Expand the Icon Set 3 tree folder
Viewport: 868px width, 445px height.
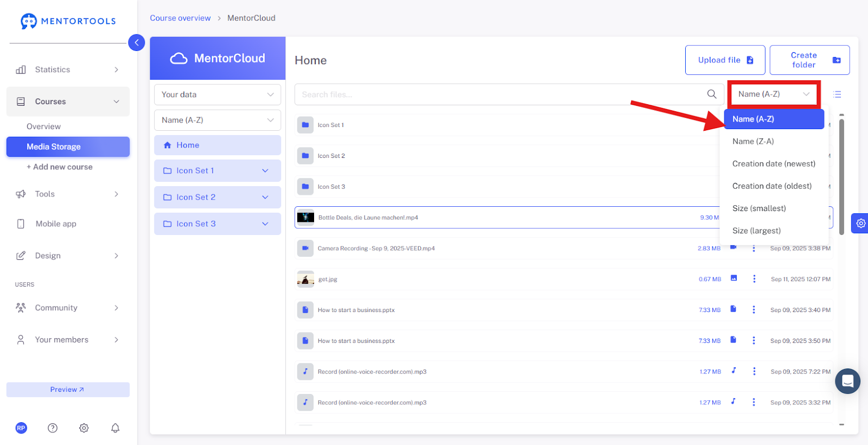pyautogui.click(x=265, y=224)
